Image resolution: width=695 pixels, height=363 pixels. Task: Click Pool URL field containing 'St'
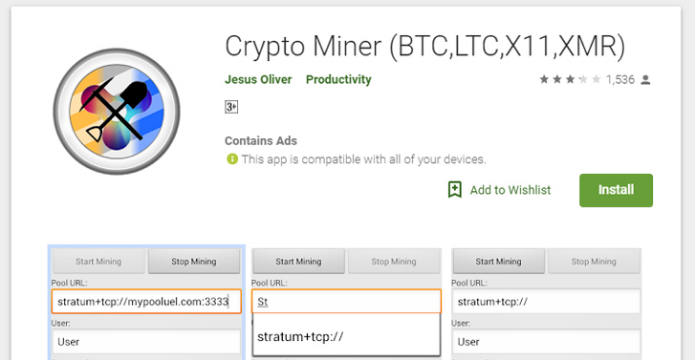(x=346, y=302)
